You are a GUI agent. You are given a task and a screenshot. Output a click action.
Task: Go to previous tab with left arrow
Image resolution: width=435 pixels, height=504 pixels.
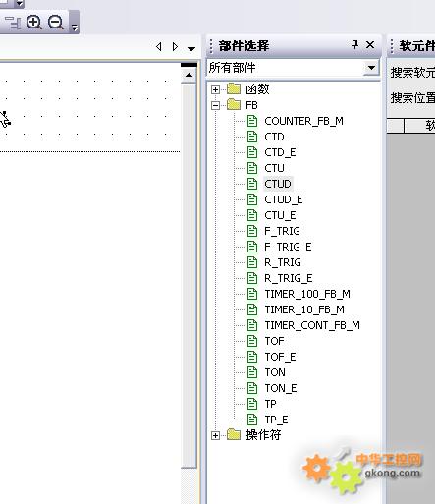[x=159, y=47]
